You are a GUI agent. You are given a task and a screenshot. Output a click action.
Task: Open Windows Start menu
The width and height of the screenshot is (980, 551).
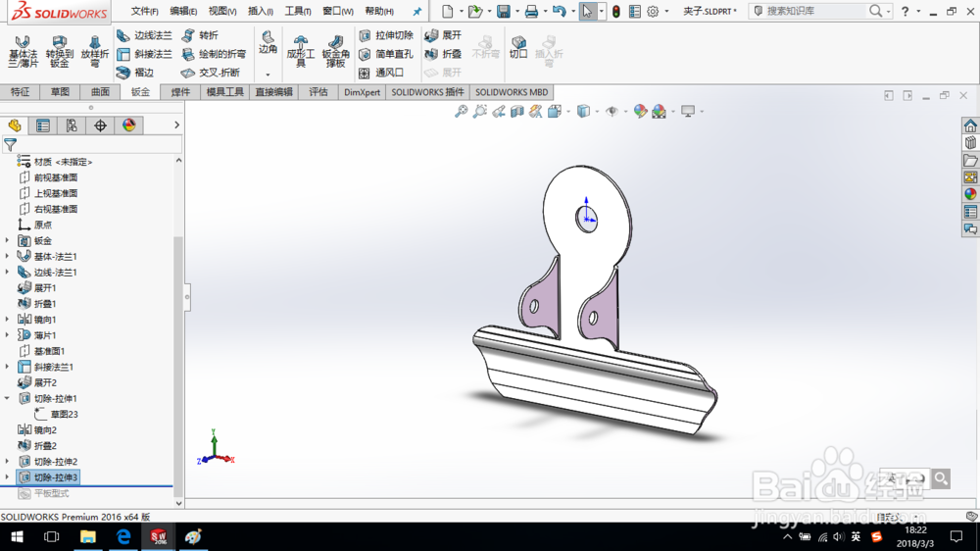pos(17,536)
